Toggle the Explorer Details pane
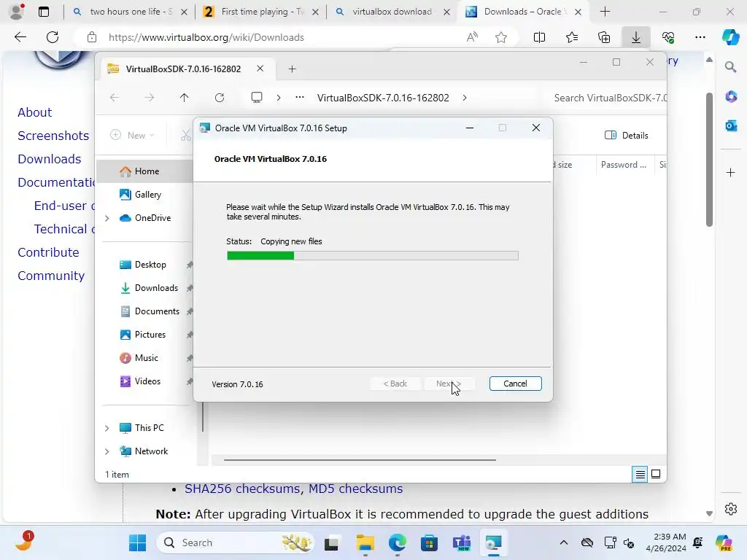Image resolution: width=747 pixels, height=560 pixels. (x=626, y=135)
